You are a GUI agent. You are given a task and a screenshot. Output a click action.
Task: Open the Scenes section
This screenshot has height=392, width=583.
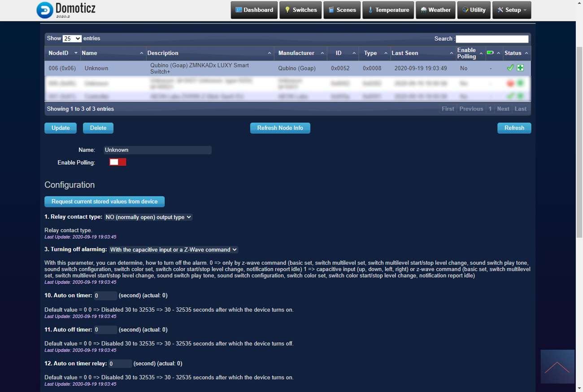pyautogui.click(x=342, y=10)
